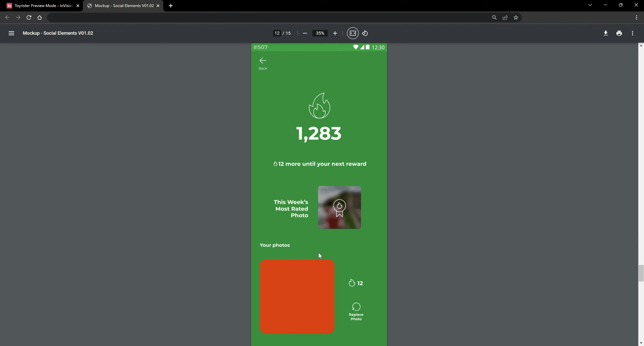
Task: Click the '/ 15' total pages text
Action: [287, 33]
